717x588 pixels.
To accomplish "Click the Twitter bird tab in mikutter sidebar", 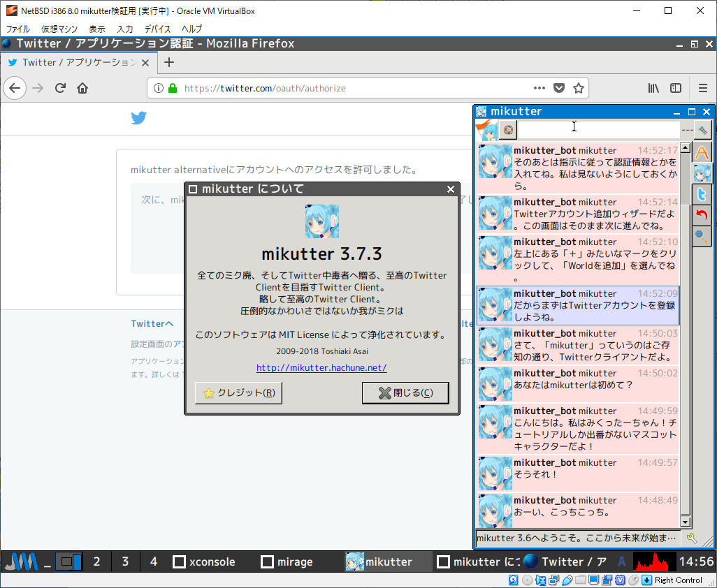I will pyautogui.click(x=702, y=193).
